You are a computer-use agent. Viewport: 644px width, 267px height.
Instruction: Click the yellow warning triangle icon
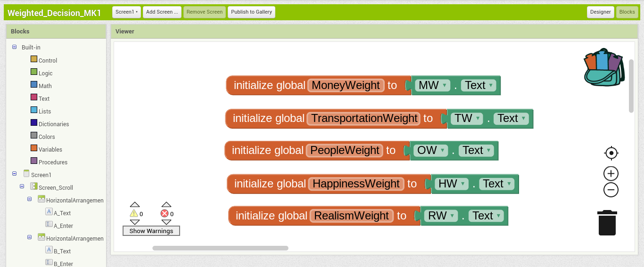tap(134, 213)
